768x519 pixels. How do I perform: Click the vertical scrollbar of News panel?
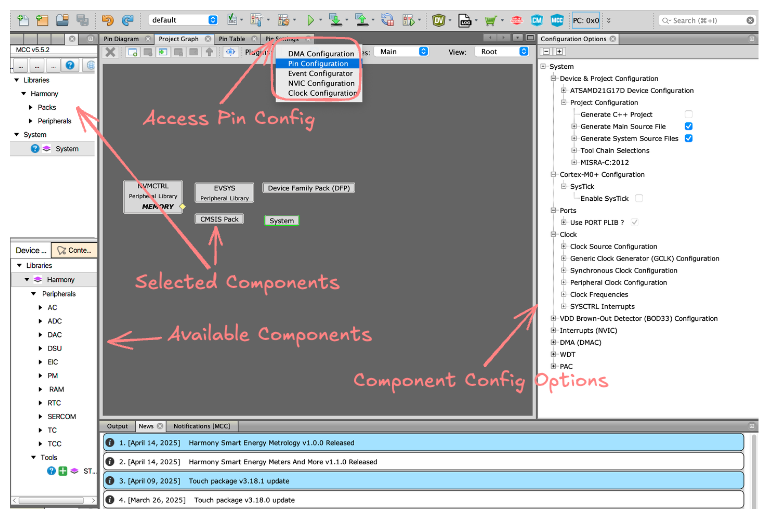(x=752, y=470)
